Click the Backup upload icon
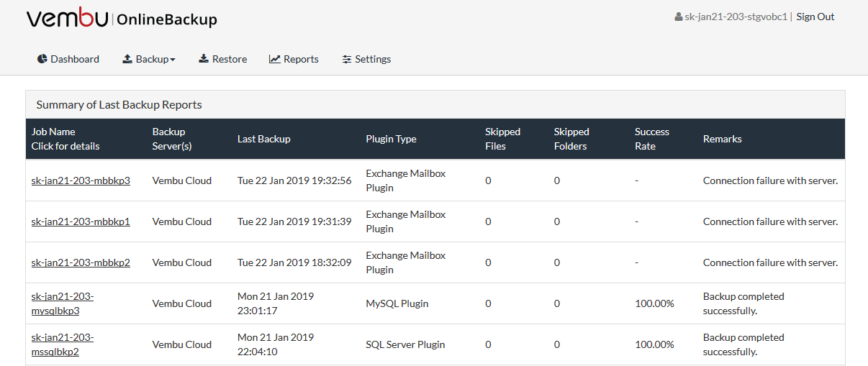This screenshot has height=366, width=868. click(x=127, y=59)
